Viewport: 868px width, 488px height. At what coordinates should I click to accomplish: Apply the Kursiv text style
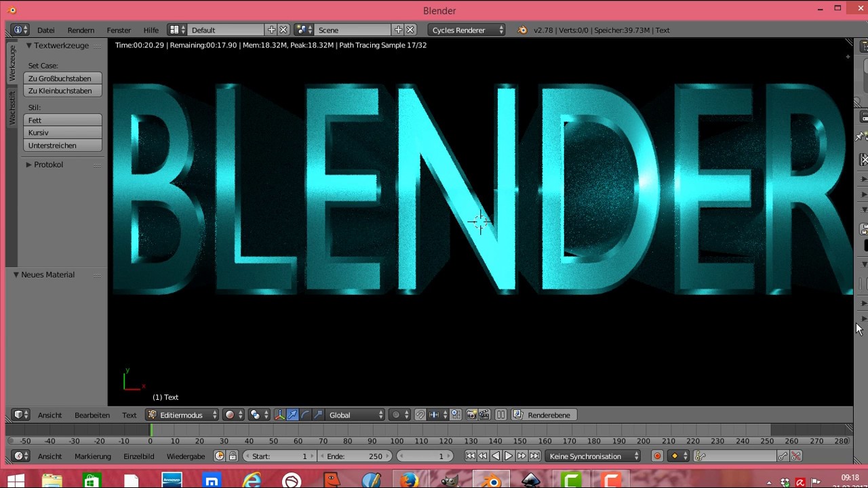pyautogui.click(x=62, y=133)
